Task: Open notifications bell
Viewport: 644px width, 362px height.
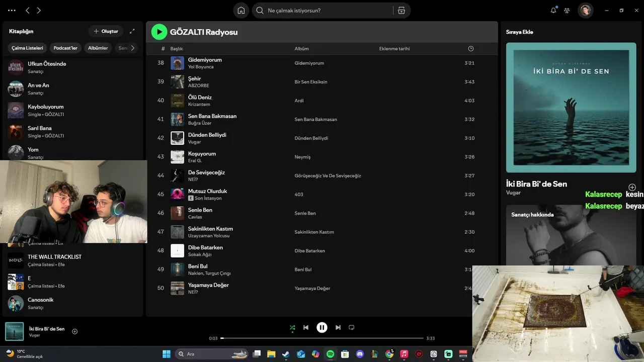Action: click(x=553, y=10)
